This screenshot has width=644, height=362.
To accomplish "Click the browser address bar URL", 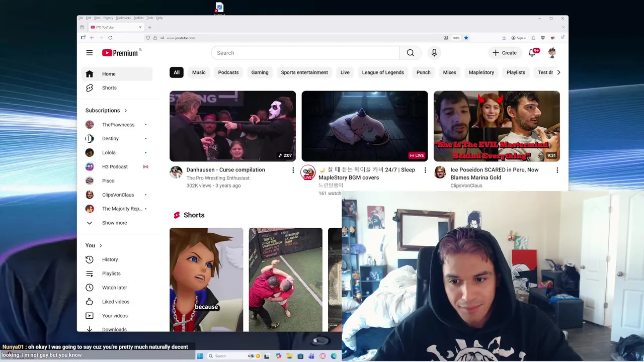I will [x=181, y=38].
